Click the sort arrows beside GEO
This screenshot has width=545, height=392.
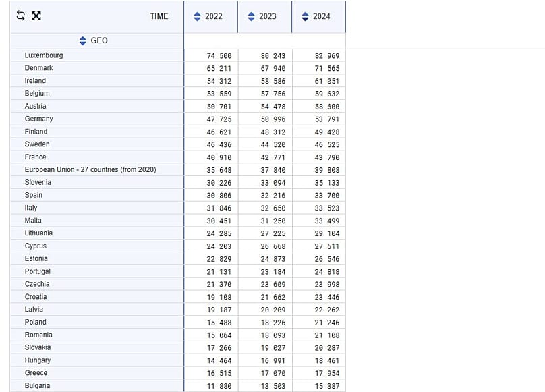pos(83,40)
